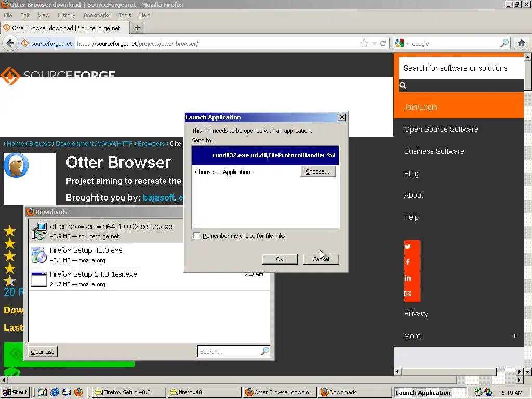532x399 pixels.
Task: Open the Business Software link
Action: [434, 151]
